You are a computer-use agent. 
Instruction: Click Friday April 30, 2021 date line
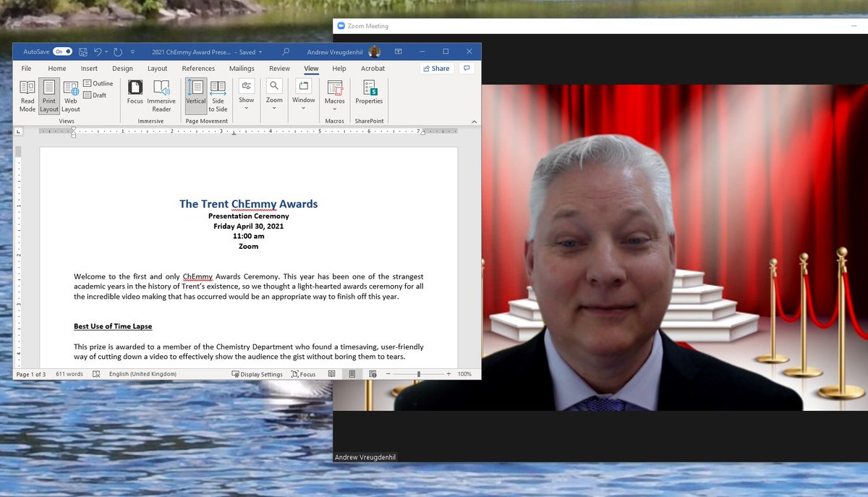[248, 226]
